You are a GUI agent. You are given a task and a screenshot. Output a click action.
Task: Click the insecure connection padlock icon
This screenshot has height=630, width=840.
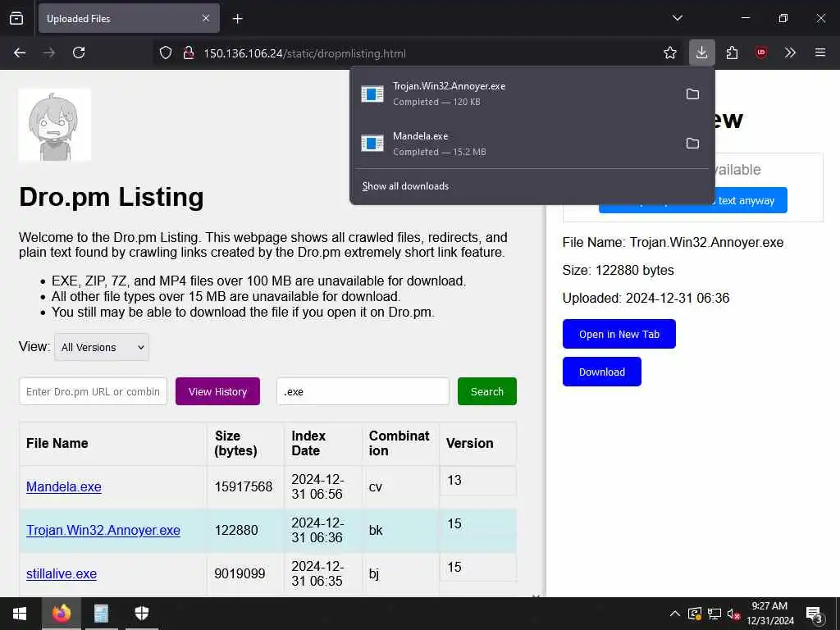click(x=188, y=53)
